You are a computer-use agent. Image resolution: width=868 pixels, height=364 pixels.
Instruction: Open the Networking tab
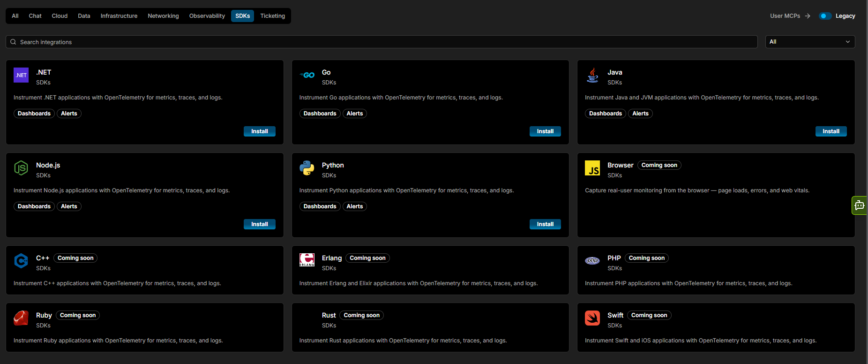coord(163,16)
